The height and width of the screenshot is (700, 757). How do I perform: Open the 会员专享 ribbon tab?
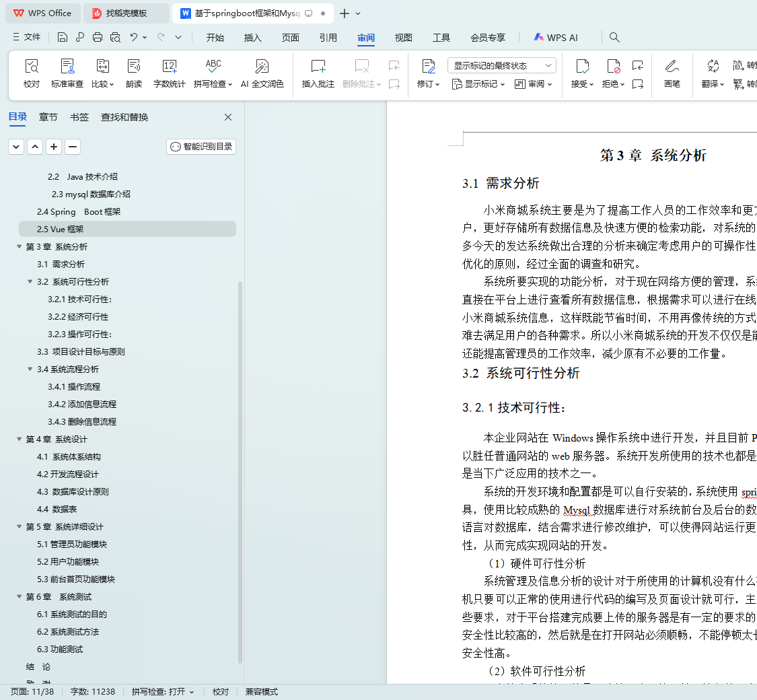tap(488, 38)
